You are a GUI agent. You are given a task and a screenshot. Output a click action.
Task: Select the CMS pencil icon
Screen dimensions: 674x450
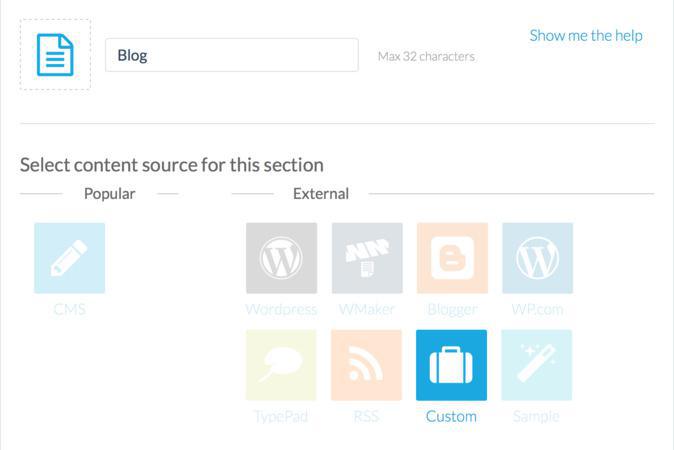(69, 258)
